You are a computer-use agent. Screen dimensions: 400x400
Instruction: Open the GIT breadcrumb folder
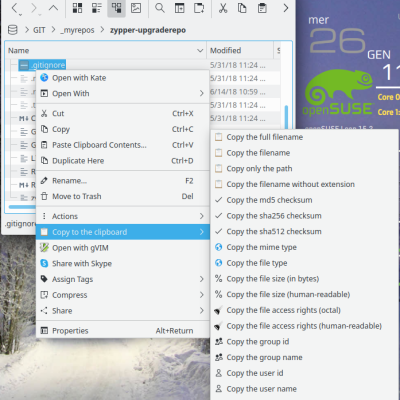point(39,30)
